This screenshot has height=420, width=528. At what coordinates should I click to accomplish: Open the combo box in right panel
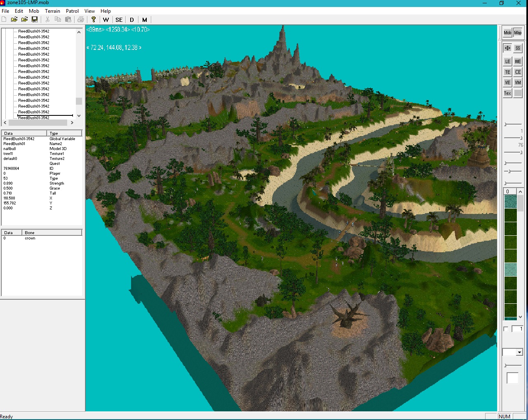(x=519, y=352)
